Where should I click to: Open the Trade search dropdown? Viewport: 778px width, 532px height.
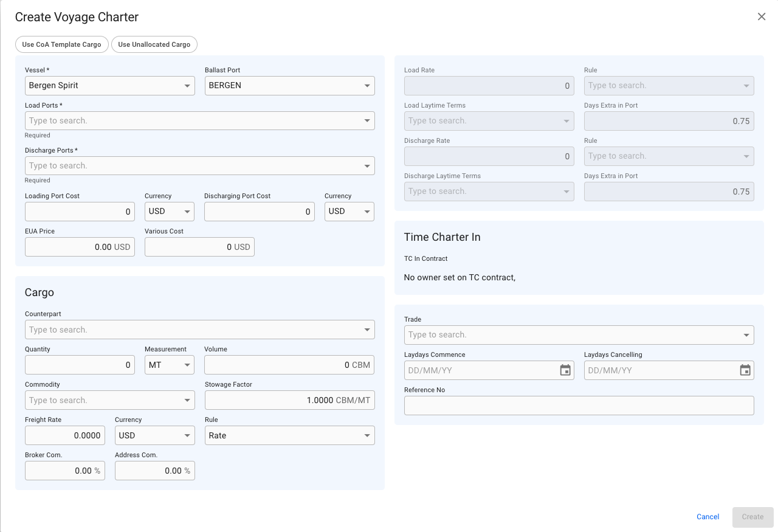pyautogui.click(x=746, y=335)
